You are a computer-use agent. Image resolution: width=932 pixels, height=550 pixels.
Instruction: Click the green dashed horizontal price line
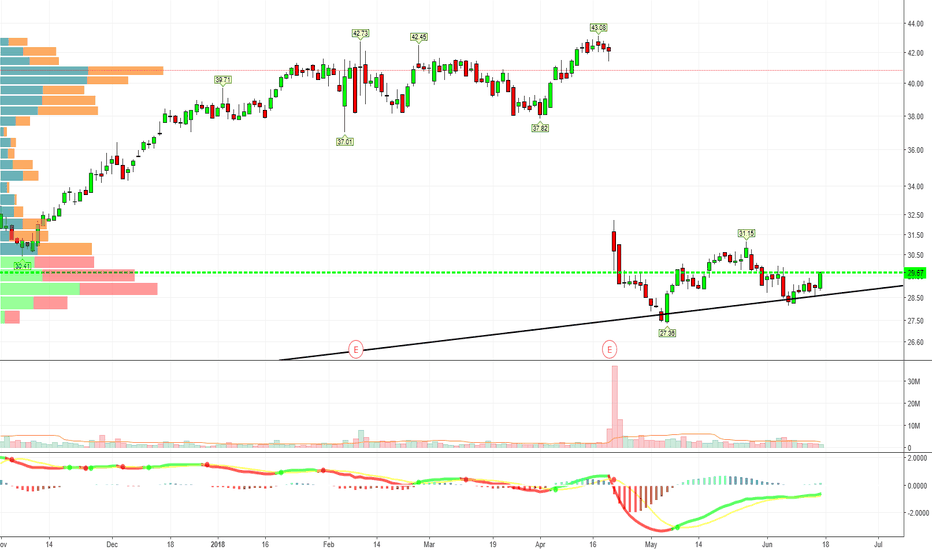[x=452, y=273]
